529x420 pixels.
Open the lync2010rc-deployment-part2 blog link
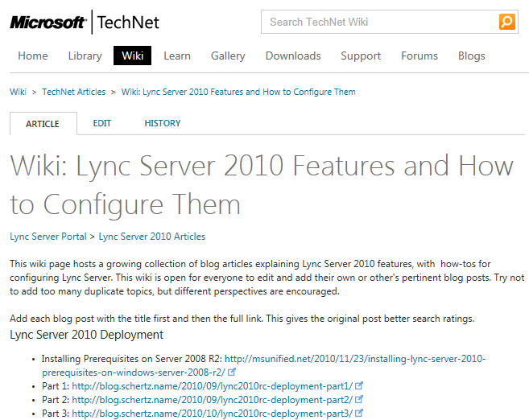tap(212, 400)
